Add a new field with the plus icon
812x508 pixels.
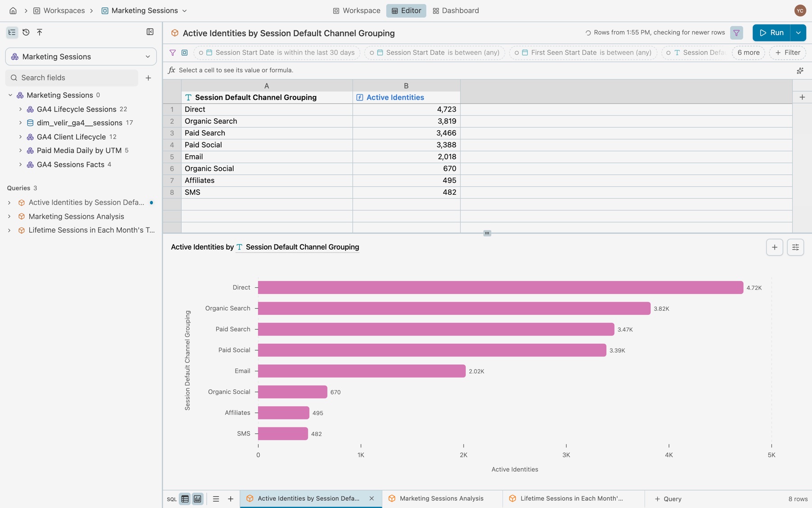click(148, 78)
